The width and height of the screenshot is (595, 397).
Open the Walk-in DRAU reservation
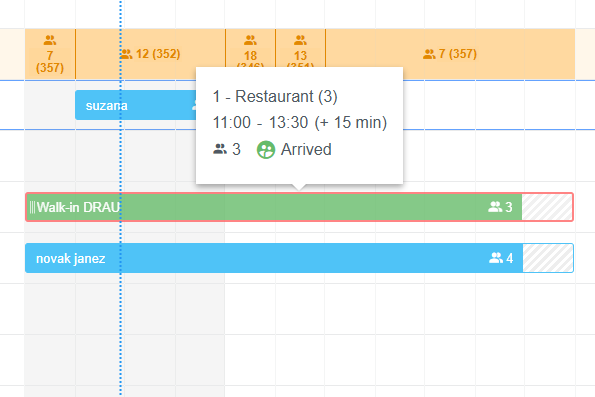point(274,207)
